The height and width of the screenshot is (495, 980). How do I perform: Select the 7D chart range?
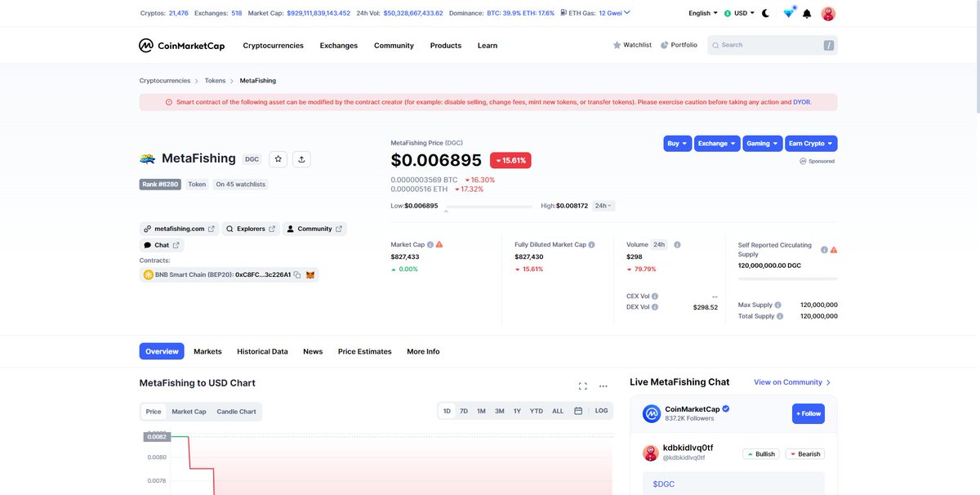tap(464, 411)
